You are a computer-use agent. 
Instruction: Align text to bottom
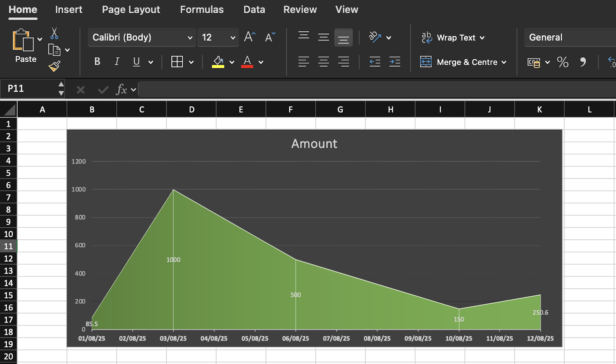343,38
